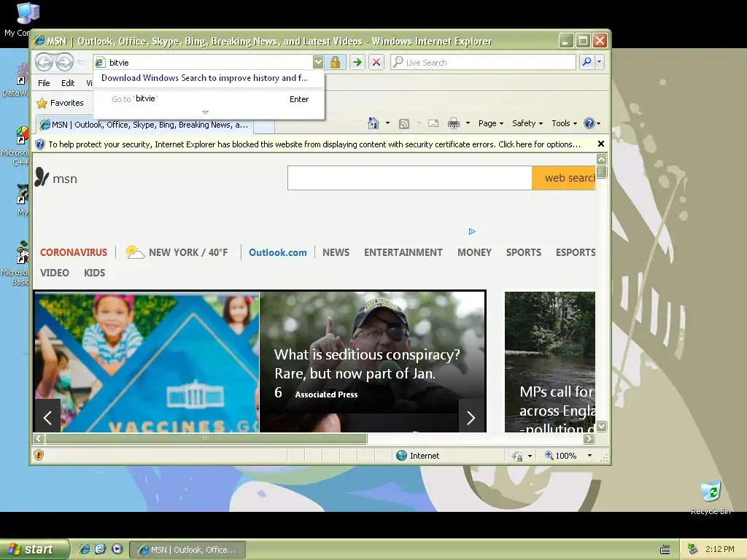Click the horizontal scrollbar thumb
The height and width of the screenshot is (560, 747).
[x=206, y=438]
